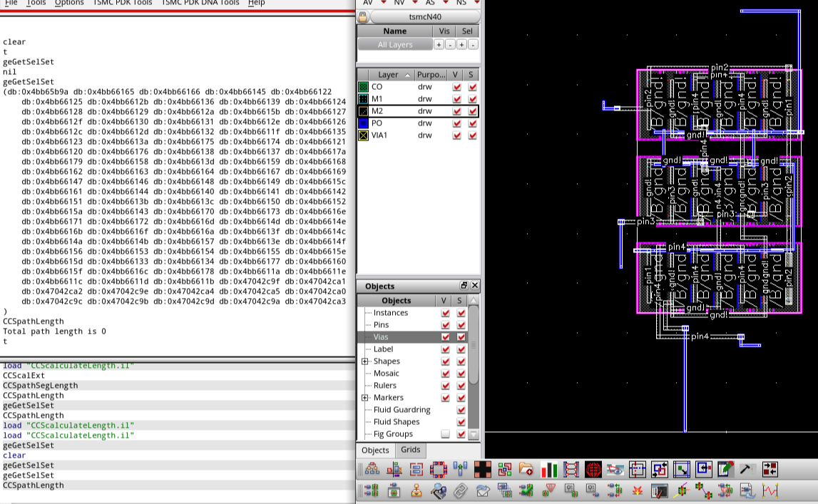818x504 pixels.
Task: Click the hierarchy tree icon in bottom toolbar
Action: coord(372,470)
